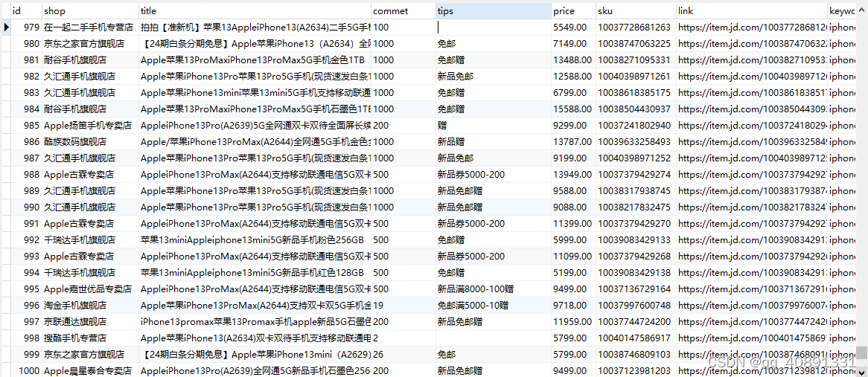Select title cell of row 981 ending 金色1TB
The image size is (868, 377).
(255, 59)
